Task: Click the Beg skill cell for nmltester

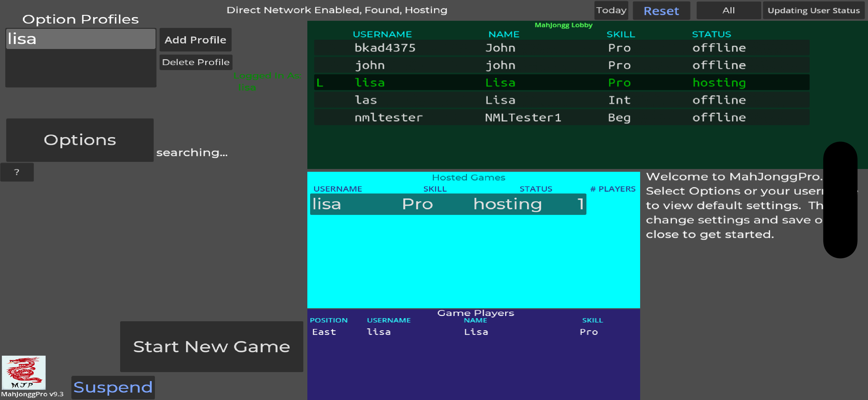Action: coord(619,118)
